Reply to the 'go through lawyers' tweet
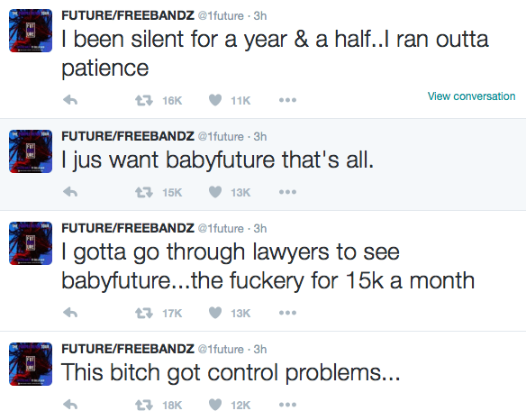Screen dimensions: 526x420 (70, 313)
